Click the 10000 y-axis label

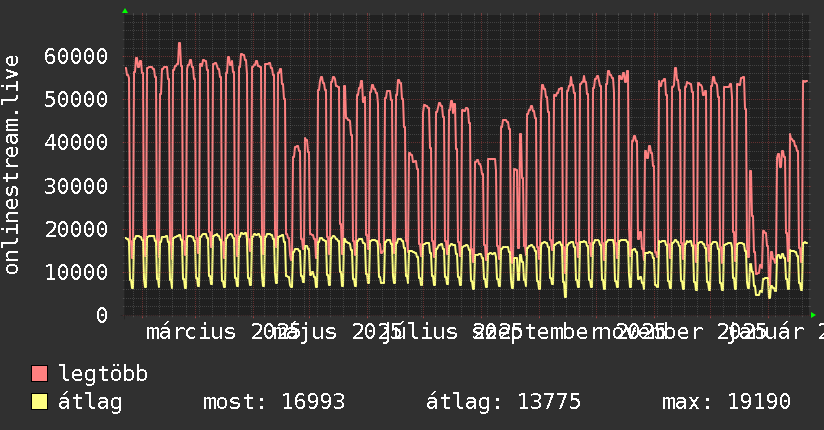click(76, 272)
